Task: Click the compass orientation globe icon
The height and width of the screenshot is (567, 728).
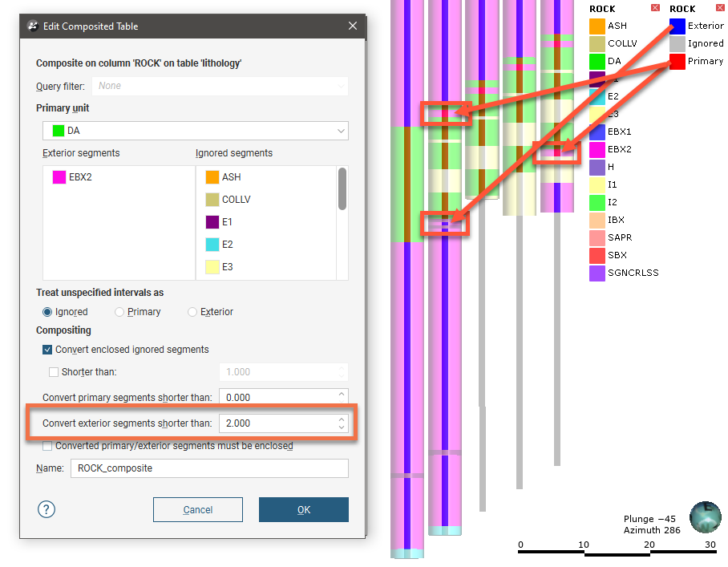Action: [706, 517]
